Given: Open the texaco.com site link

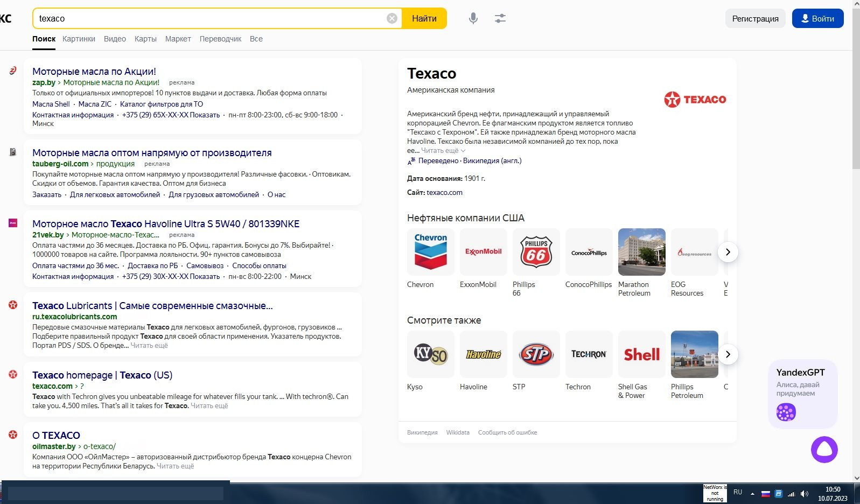Looking at the screenshot, I should (444, 192).
